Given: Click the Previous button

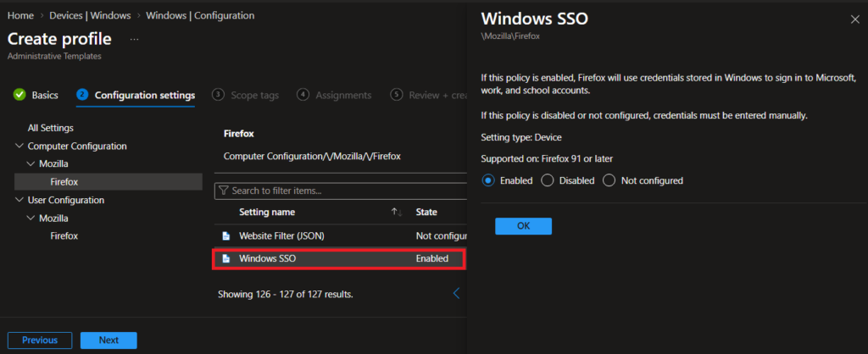Looking at the screenshot, I should [x=40, y=340].
